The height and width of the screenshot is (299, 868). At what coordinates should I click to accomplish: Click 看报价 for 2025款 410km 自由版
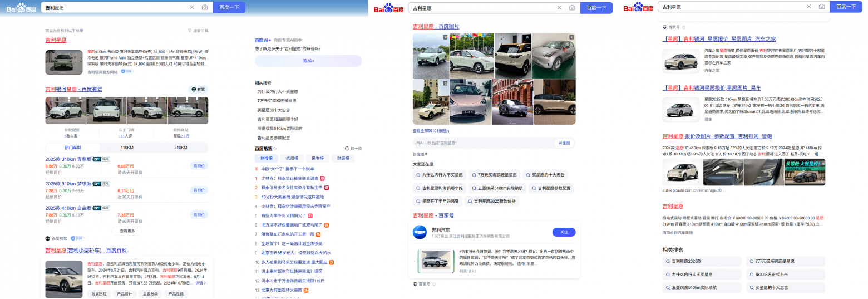coord(199,214)
